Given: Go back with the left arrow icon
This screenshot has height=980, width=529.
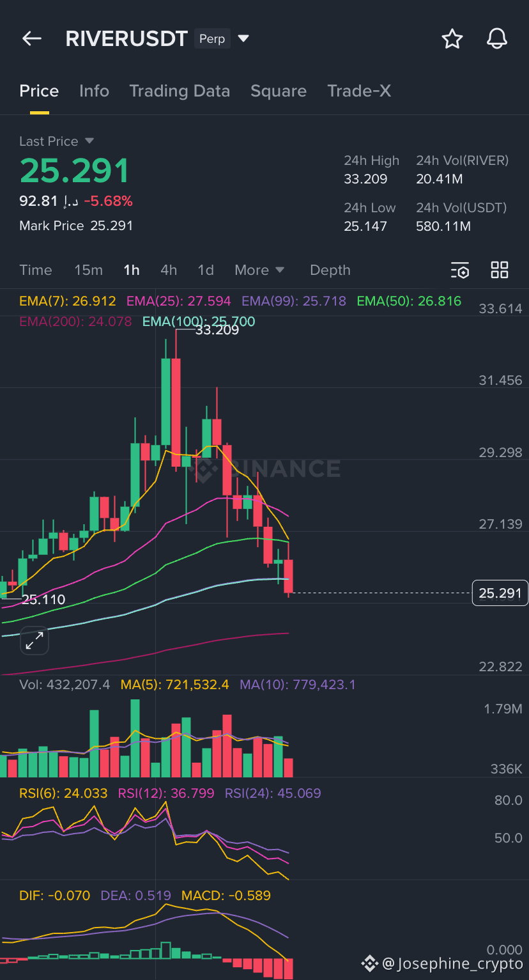Looking at the screenshot, I should point(32,39).
